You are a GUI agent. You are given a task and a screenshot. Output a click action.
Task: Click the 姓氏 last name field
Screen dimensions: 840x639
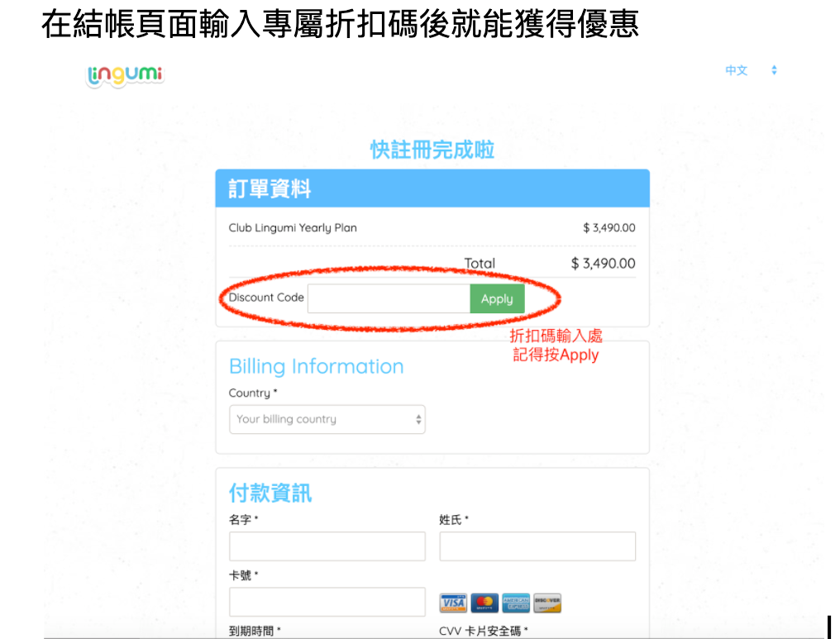click(x=537, y=546)
